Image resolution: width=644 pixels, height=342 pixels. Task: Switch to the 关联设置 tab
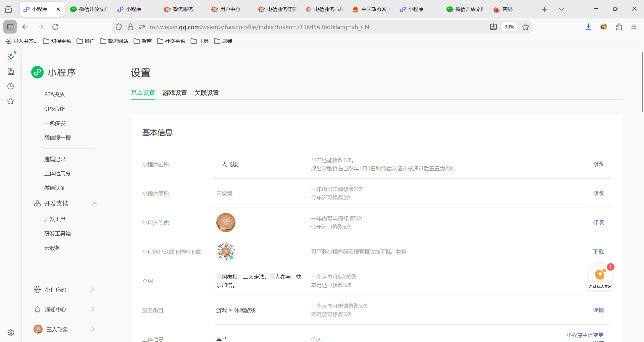point(207,93)
